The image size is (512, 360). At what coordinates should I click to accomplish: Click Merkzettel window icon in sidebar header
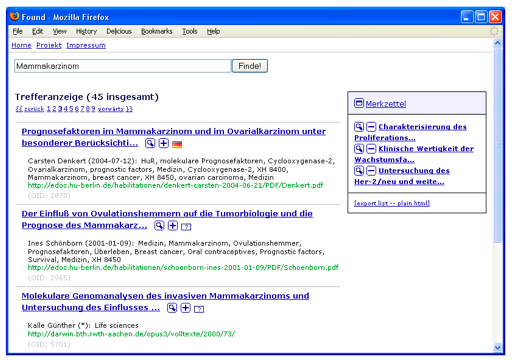[x=359, y=103]
